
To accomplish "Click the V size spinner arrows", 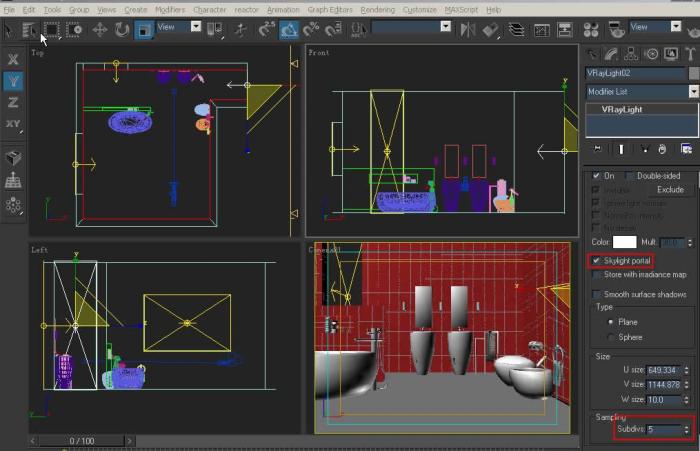I will [687, 384].
